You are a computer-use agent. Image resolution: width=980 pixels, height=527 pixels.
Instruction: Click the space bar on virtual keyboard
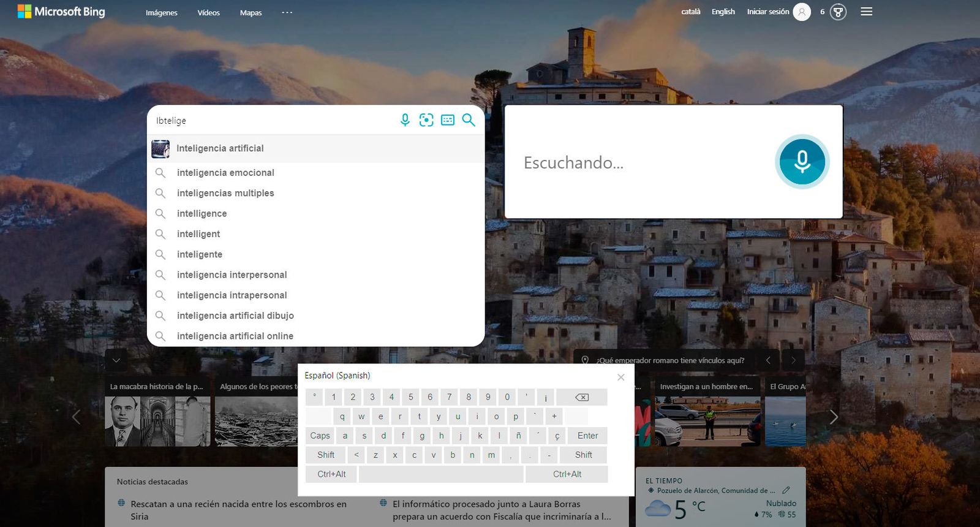pos(441,474)
